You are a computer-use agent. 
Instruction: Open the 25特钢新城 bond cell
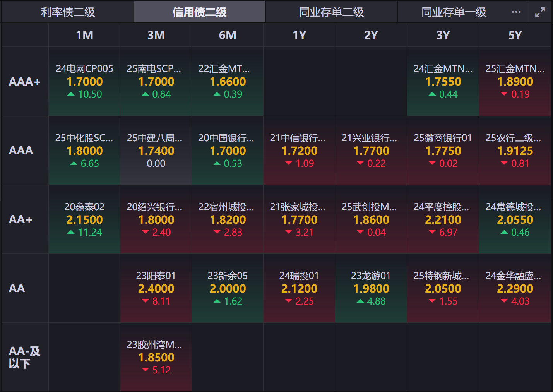pos(443,288)
